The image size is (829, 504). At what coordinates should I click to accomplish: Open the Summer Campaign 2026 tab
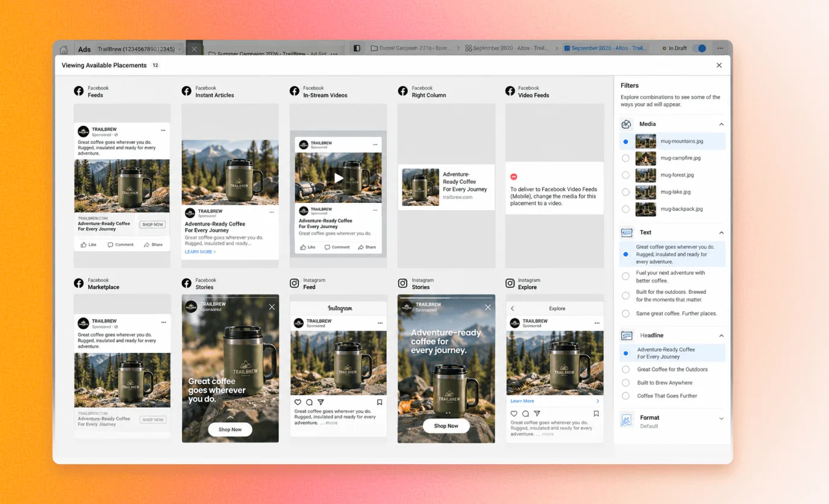[271, 54]
